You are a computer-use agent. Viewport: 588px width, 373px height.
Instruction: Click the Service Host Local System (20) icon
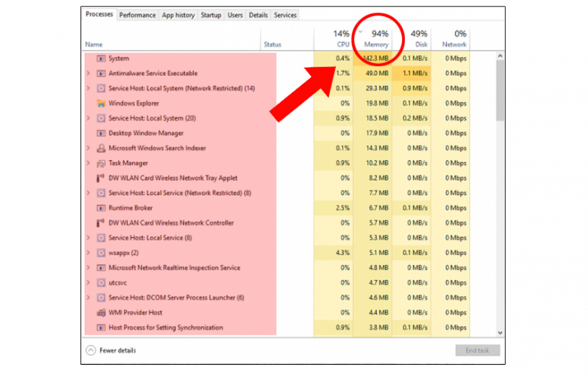click(101, 118)
